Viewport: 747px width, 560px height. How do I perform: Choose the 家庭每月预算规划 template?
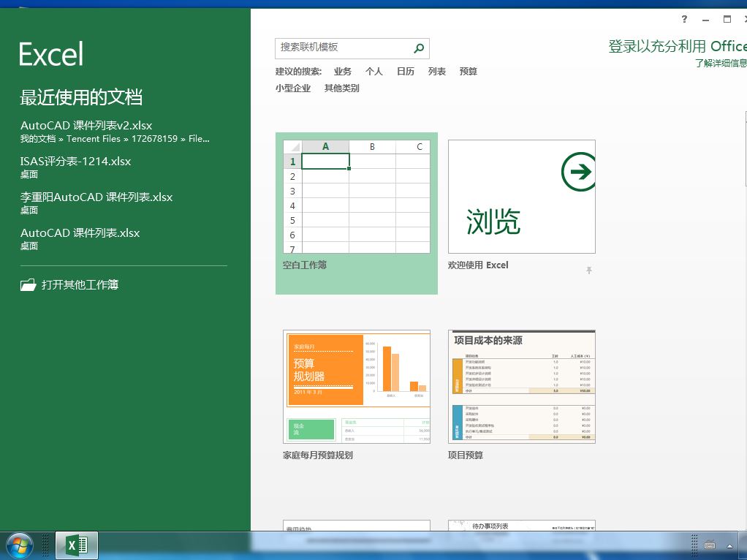(357, 387)
